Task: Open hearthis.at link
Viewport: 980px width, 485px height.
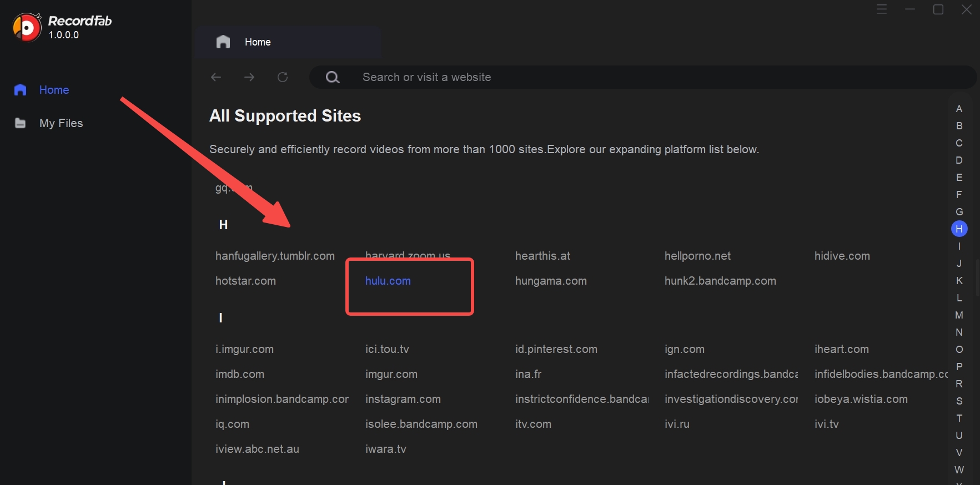Action: click(x=542, y=256)
